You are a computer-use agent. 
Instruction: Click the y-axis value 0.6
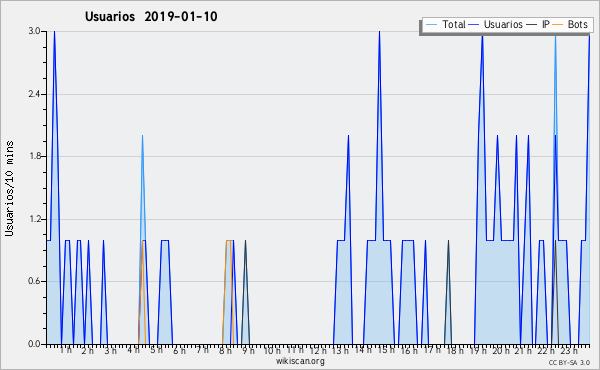click(x=34, y=281)
